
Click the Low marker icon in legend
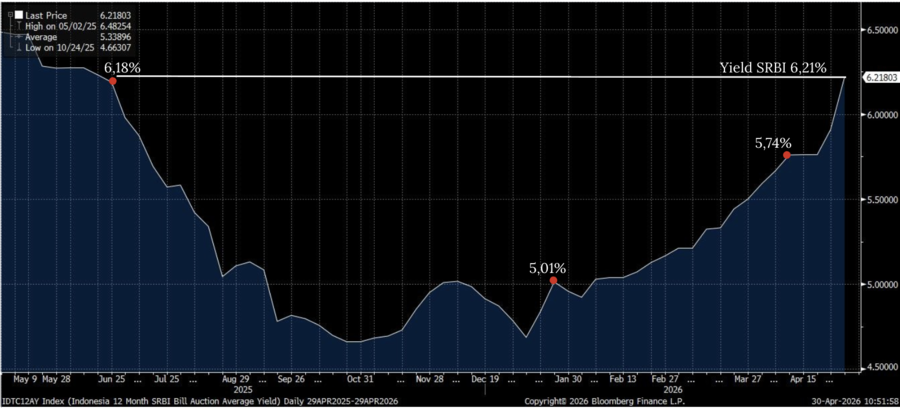click(17, 48)
